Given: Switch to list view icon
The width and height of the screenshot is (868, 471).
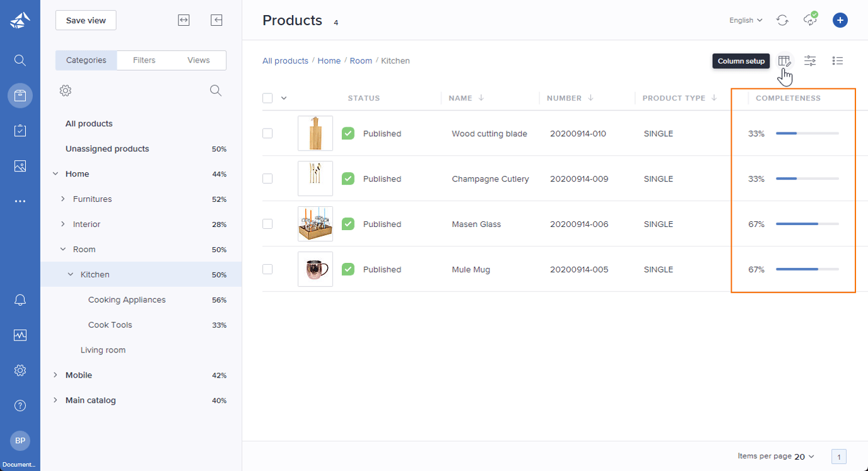Looking at the screenshot, I should point(838,61).
